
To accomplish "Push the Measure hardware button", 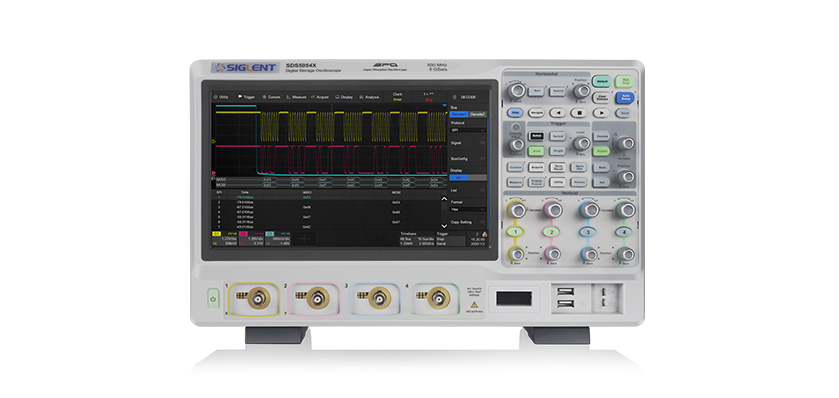I will tap(515, 182).
